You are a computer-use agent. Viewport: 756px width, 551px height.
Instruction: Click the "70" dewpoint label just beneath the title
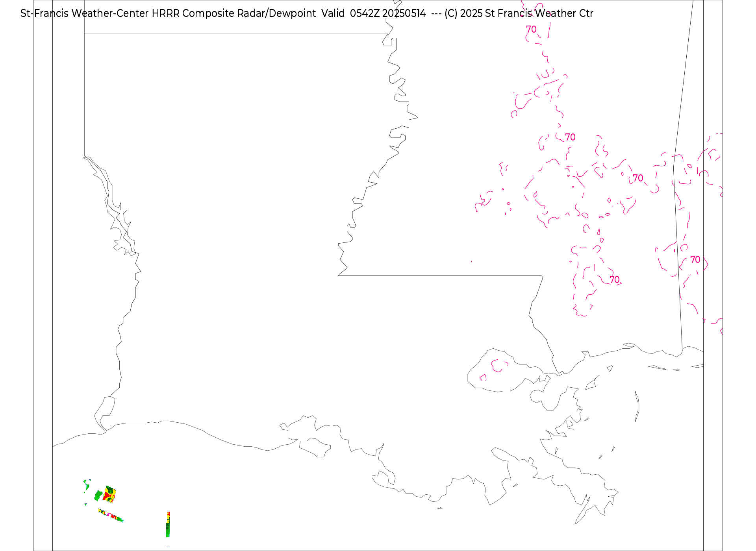(531, 29)
